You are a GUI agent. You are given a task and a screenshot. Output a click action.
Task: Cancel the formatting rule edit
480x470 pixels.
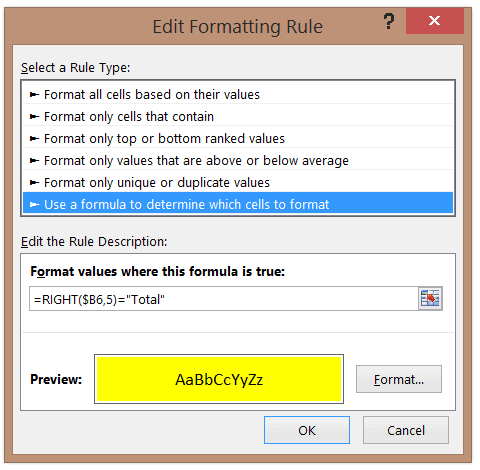pyautogui.click(x=406, y=430)
